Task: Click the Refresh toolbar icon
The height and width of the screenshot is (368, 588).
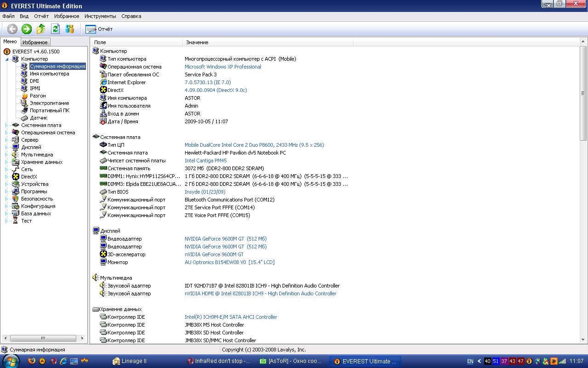Action: (55, 29)
